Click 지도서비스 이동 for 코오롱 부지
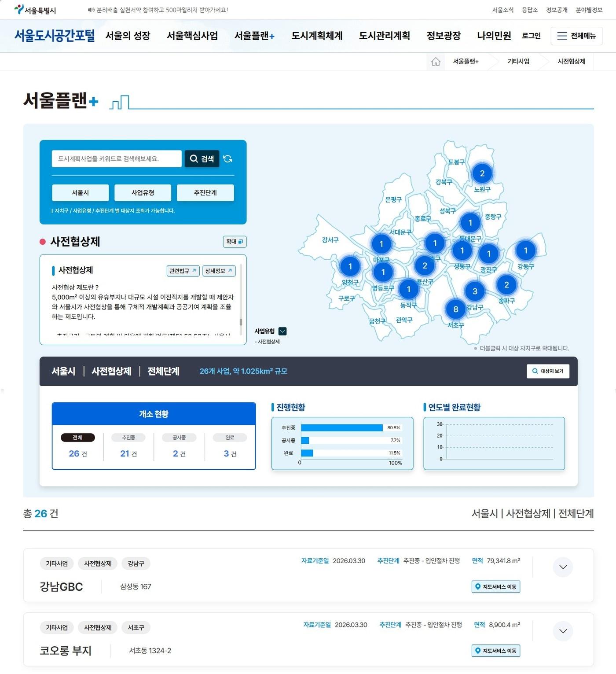616x674 pixels. (496, 651)
